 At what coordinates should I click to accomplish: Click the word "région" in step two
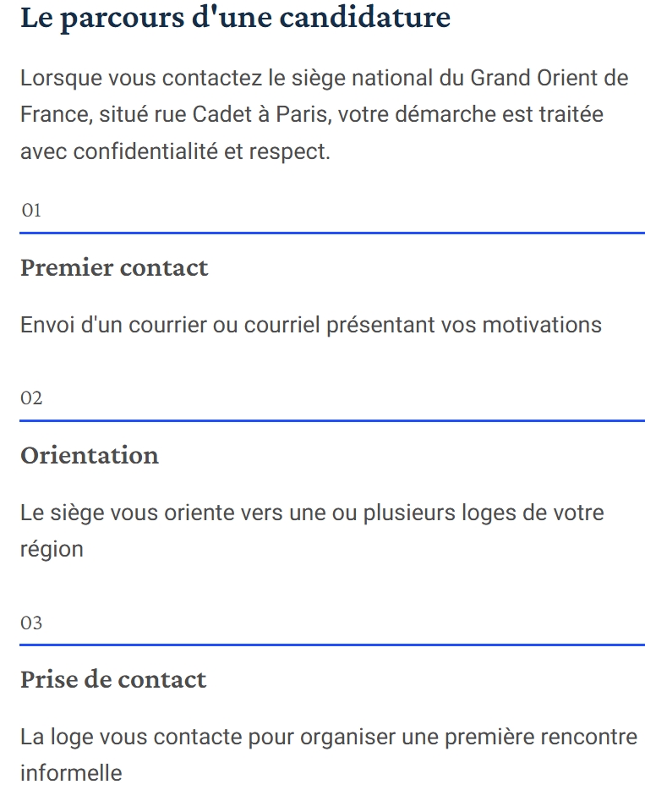click(52, 549)
